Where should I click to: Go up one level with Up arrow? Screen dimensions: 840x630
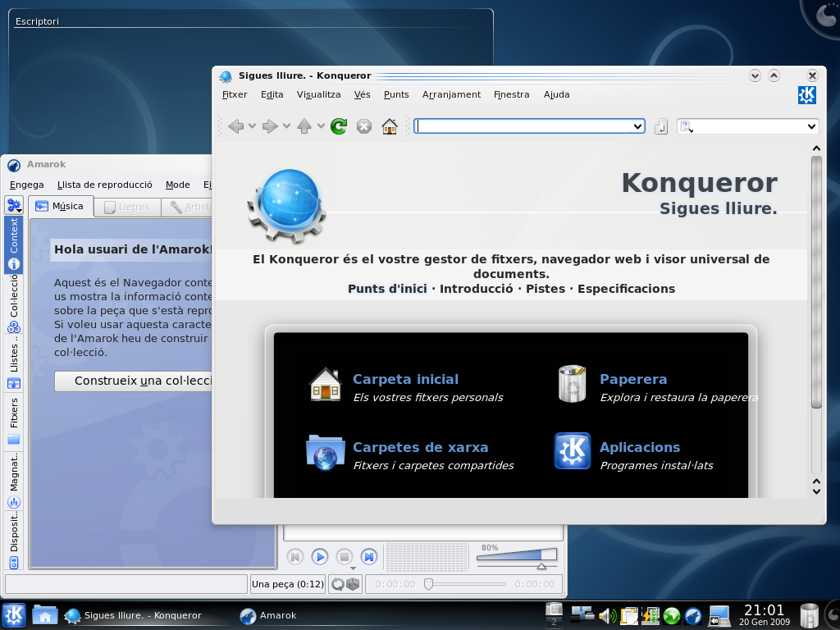pyautogui.click(x=304, y=126)
